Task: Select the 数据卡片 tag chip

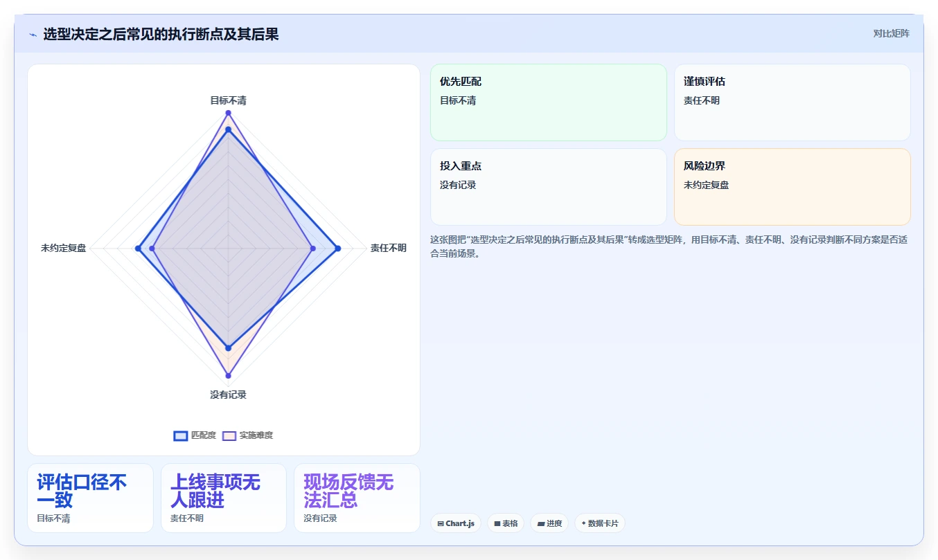Action: coord(599,523)
